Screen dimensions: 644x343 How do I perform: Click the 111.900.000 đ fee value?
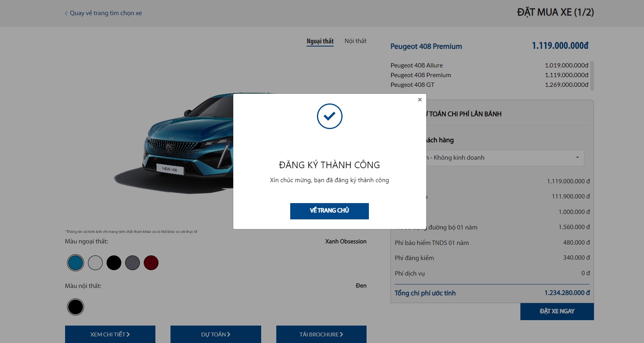pos(571,196)
